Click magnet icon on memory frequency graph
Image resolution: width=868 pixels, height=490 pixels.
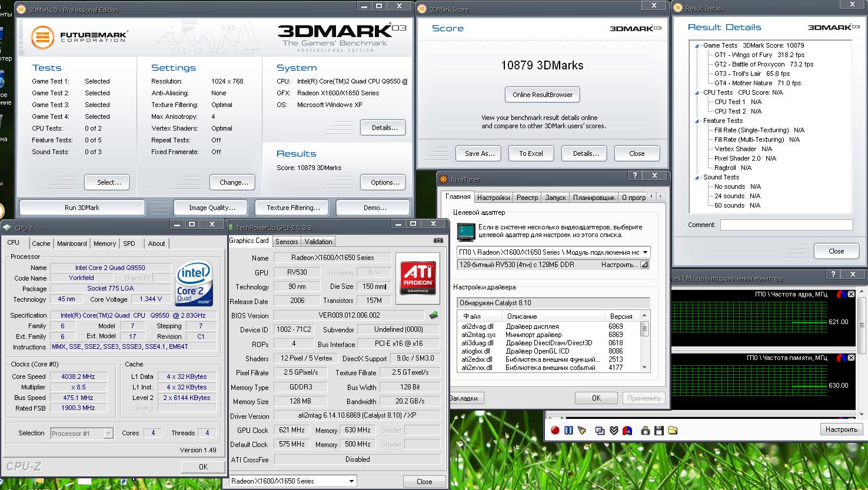tap(842, 358)
